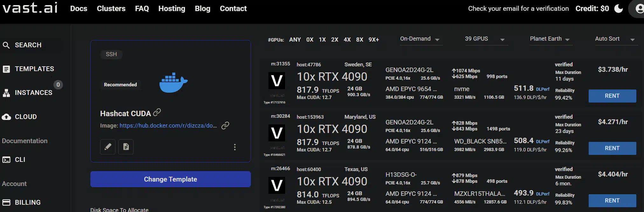Select 0X GPU count filter
Viewport: 644px width, 212px height.
click(x=310, y=40)
